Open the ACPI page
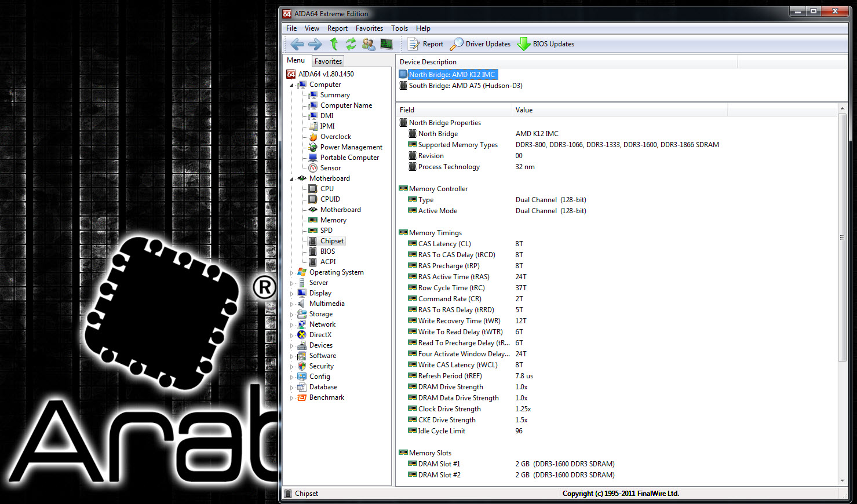The width and height of the screenshot is (857, 504). click(328, 262)
